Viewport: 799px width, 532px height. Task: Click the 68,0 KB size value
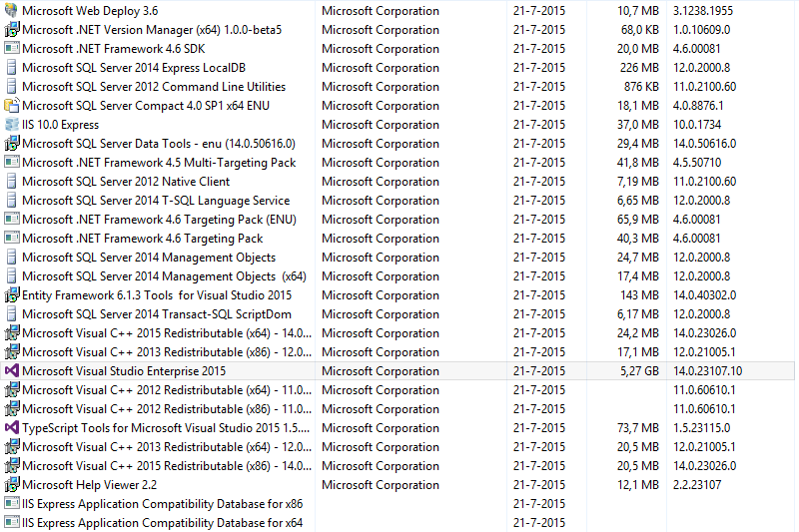click(x=640, y=30)
